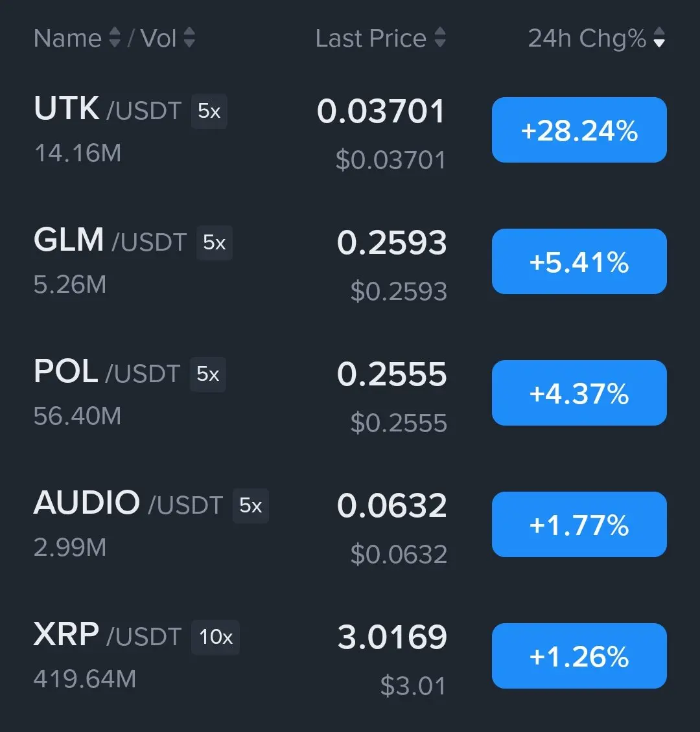Select the XRP +1.26% change button
700x732 pixels.
point(579,656)
